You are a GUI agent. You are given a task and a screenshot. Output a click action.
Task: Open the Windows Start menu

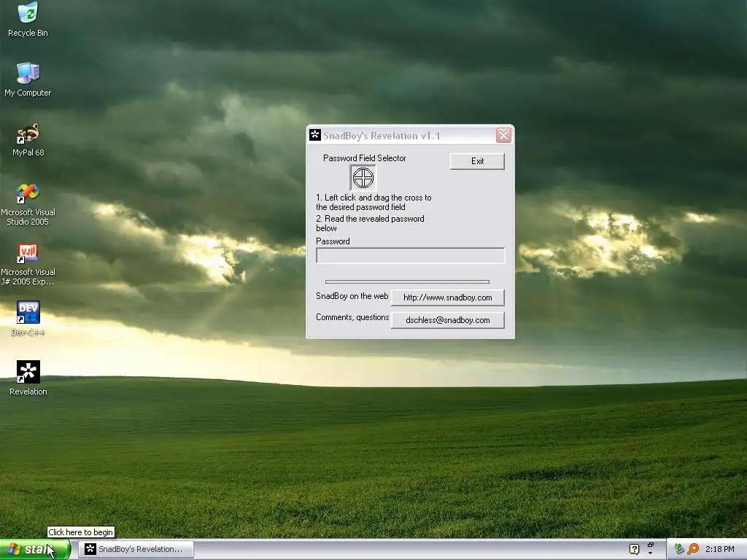point(35,550)
